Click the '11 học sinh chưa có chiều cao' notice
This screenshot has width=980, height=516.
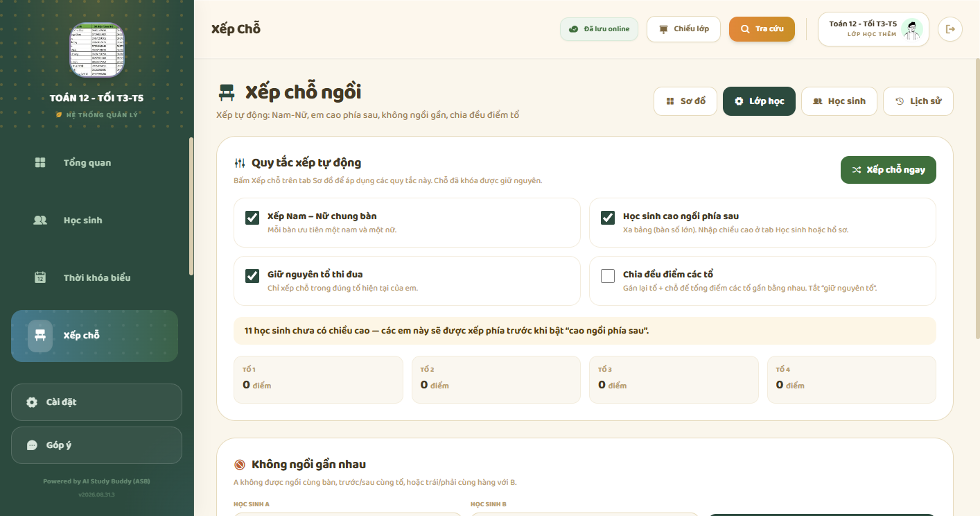(585, 331)
